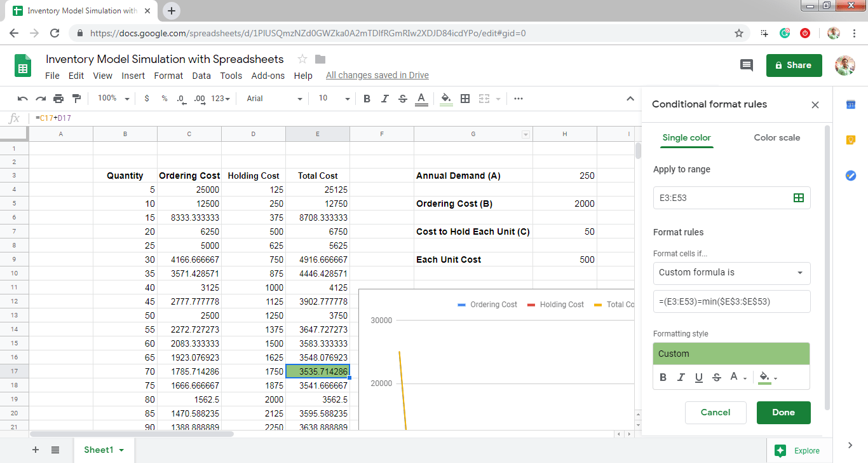868x463 pixels.
Task: Open Google Keep side panel icon
Action: pyautogui.click(x=851, y=140)
